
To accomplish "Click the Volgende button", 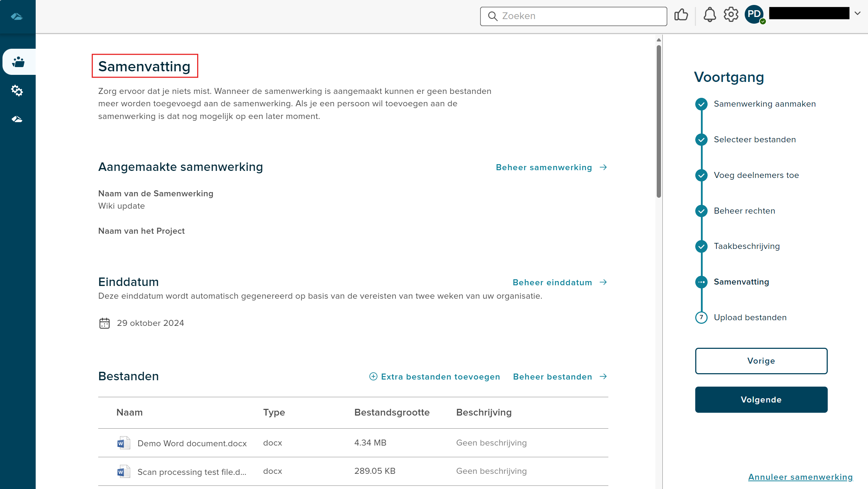I will (x=761, y=400).
